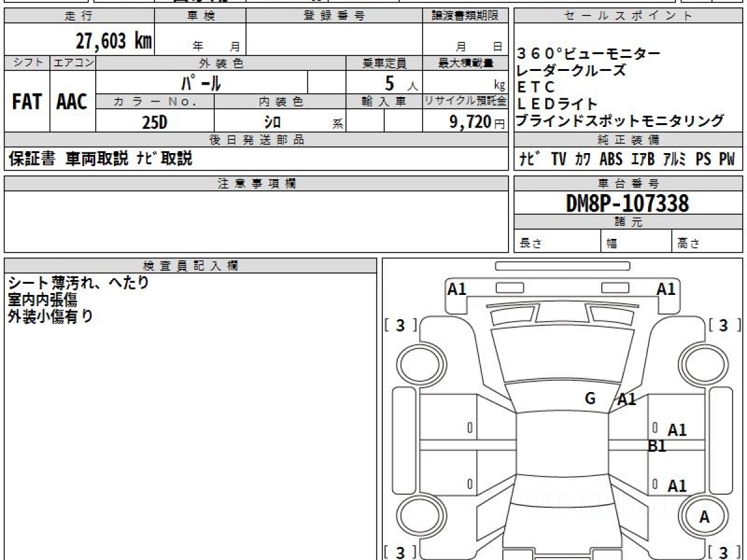Click the 登録番号 header cell
This screenshot has height=560, width=747.
tap(334, 16)
